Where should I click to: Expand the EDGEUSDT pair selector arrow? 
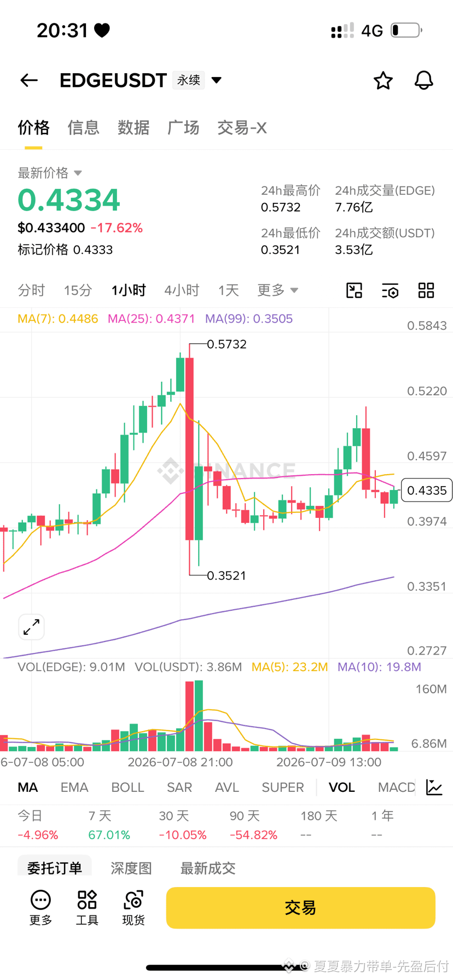(x=217, y=80)
